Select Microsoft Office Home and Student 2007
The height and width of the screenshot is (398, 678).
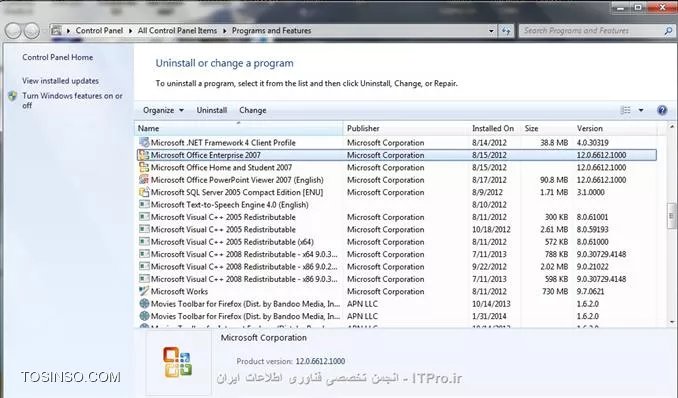click(x=221, y=167)
